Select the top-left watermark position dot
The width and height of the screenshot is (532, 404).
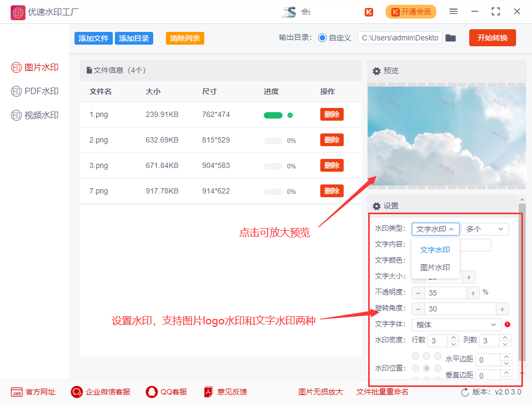[416, 356]
